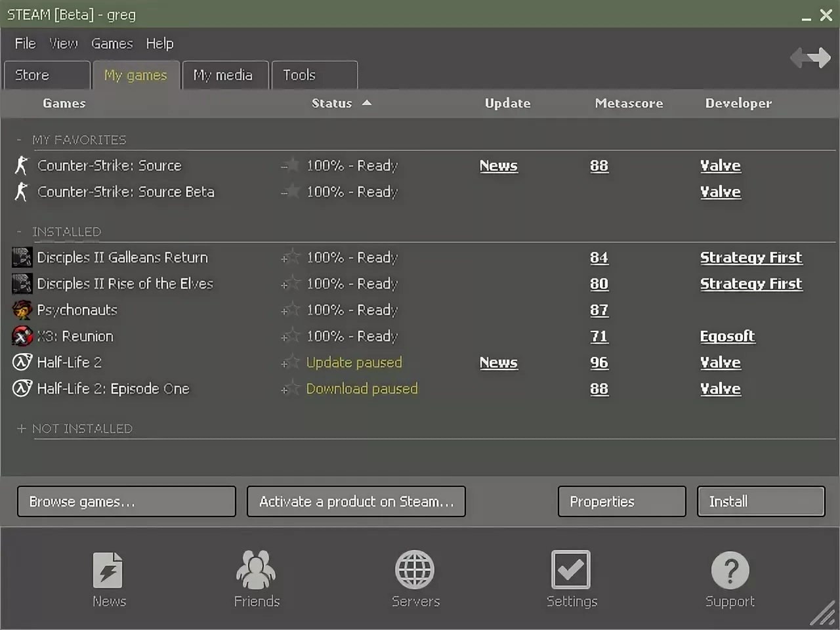Add Half-Life 2: Episode One favorite star
Image resolution: width=840 pixels, height=630 pixels.
tap(291, 388)
